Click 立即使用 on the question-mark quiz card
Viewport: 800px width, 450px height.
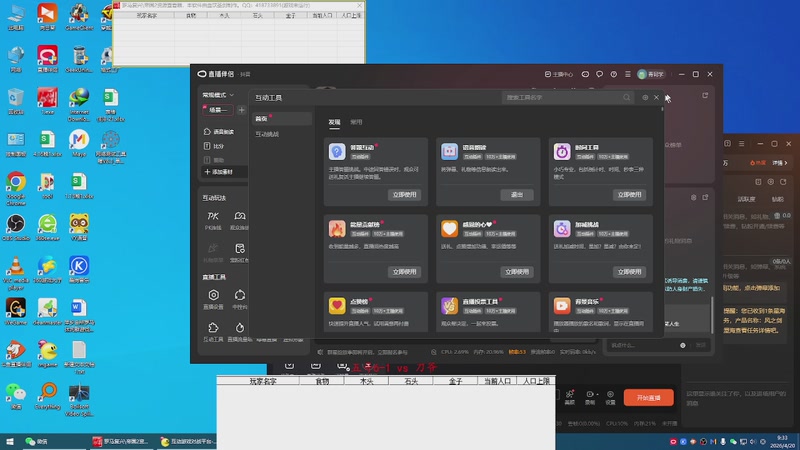pyautogui.click(x=404, y=195)
